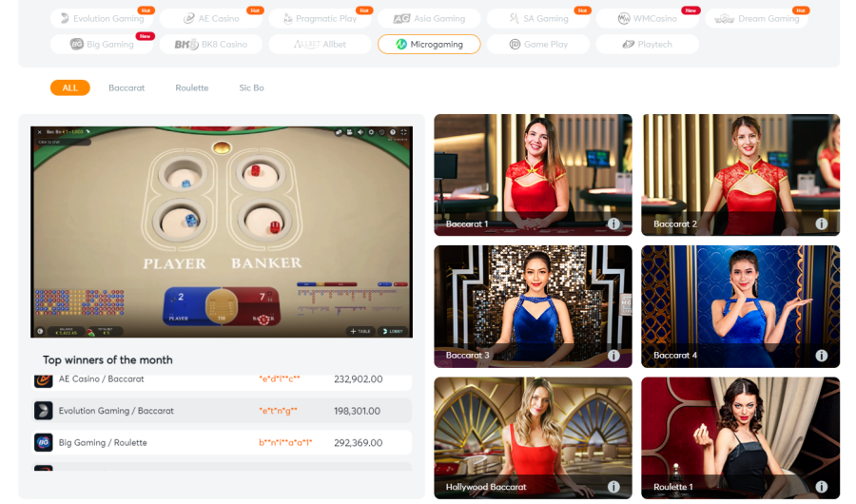Click the Big Gaming / Roulette winner row
This screenshot has width=856, height=504.
point(222,442)
